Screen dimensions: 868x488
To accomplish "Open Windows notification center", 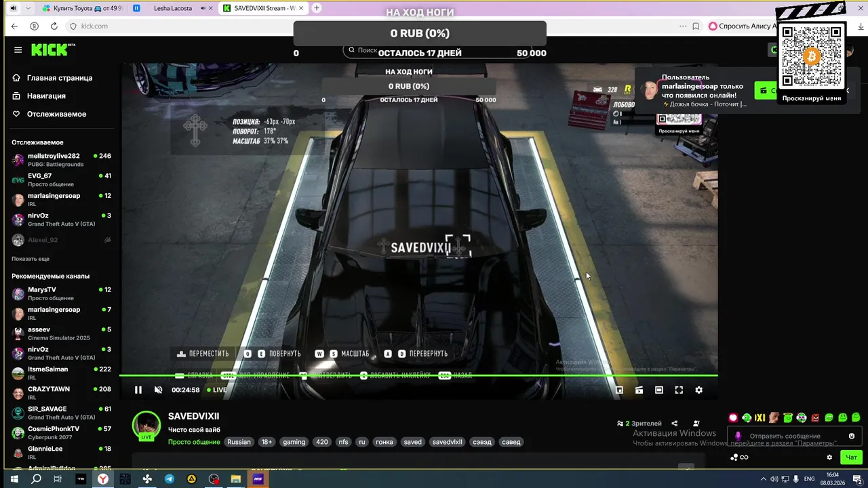I will (859, 479).
